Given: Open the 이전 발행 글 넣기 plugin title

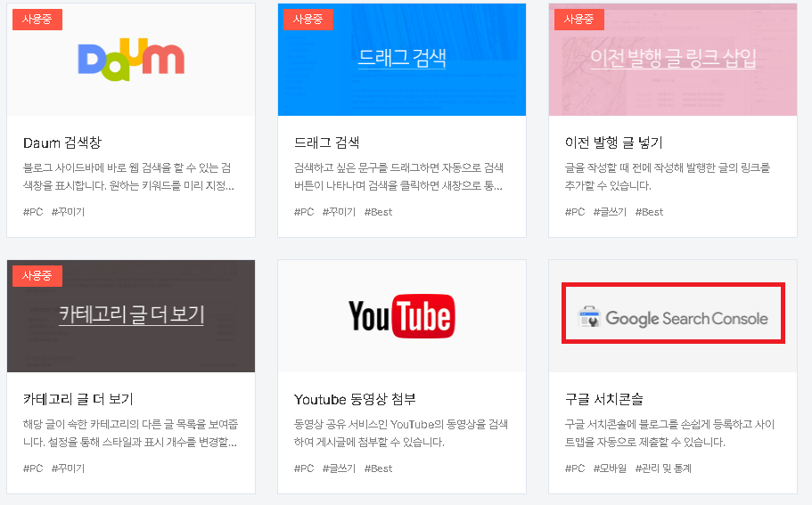Looking at the screenshot, I should (x=613, y=143).
